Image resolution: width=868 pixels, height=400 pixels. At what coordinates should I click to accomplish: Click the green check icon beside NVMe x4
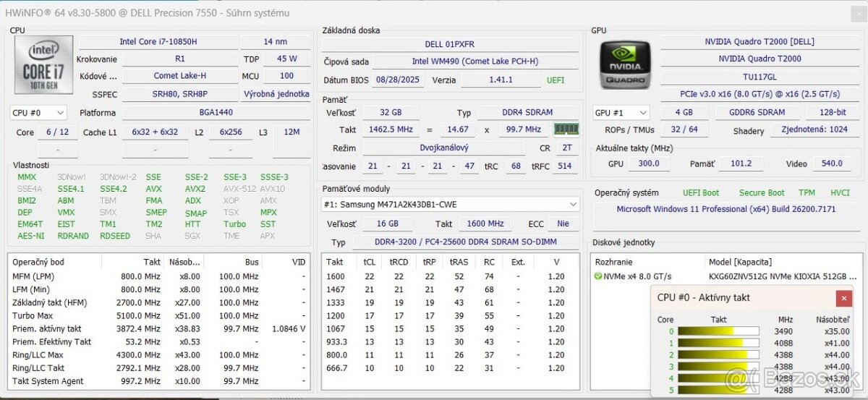pos(598,276)
